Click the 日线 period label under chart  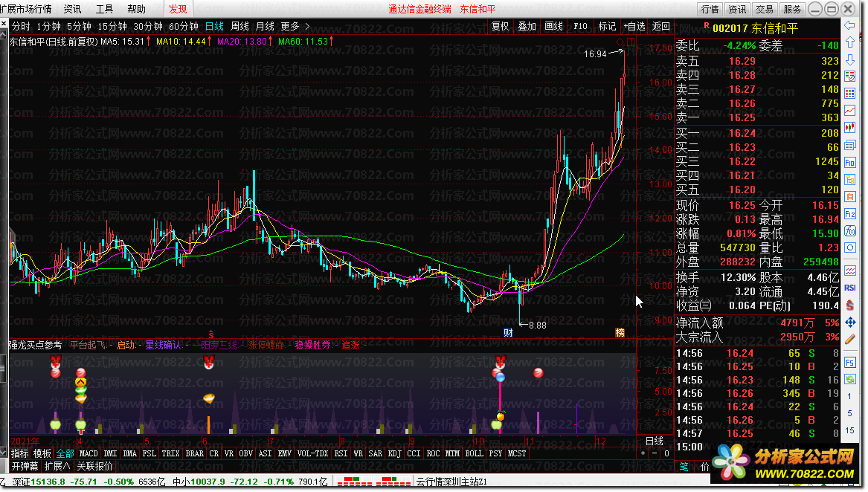pyautogui.click(x=655, y=441)
